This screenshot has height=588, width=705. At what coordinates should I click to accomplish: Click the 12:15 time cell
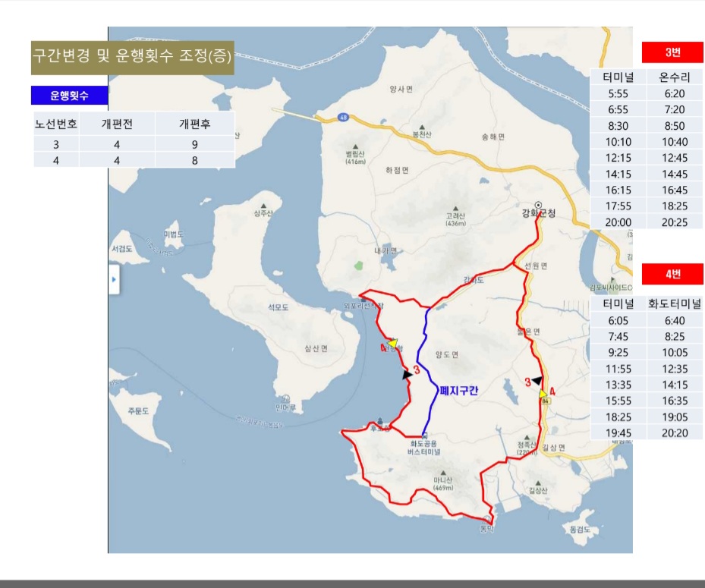click(x=618, y=158)
